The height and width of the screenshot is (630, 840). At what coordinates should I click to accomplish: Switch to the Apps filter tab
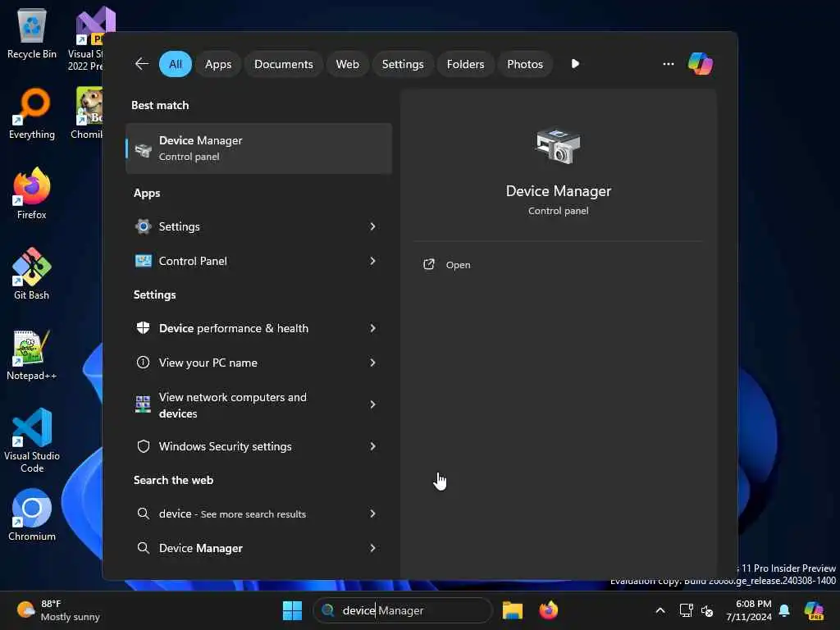point(218,64)
